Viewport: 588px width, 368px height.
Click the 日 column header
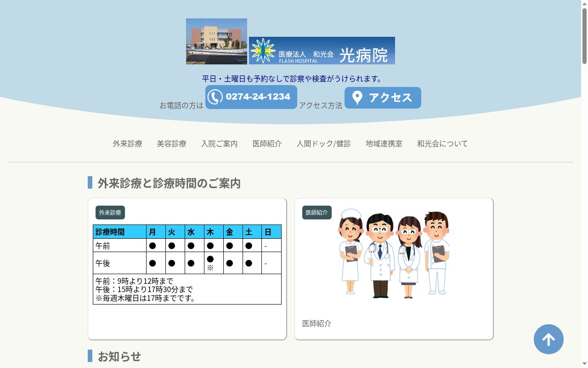(271, 232)
